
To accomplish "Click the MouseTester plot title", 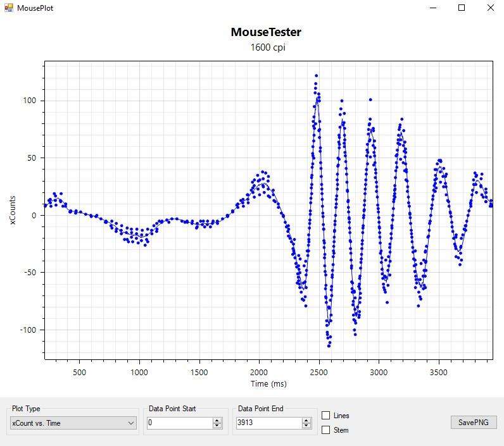I will (x=266, y=32).
